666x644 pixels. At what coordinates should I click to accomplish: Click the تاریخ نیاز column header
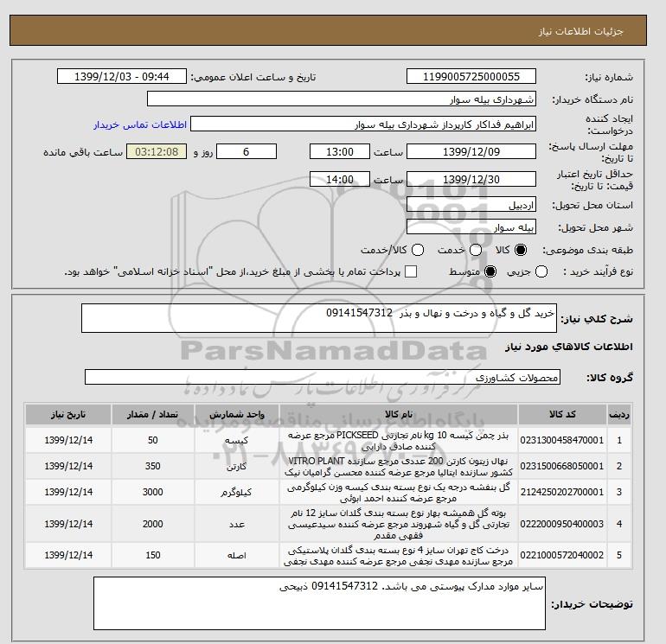point(68,414)
